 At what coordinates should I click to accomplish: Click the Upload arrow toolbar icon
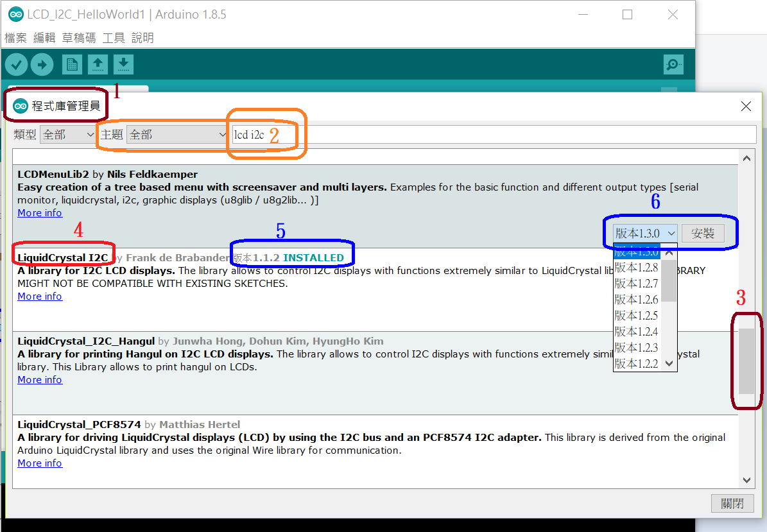point(42,65)
